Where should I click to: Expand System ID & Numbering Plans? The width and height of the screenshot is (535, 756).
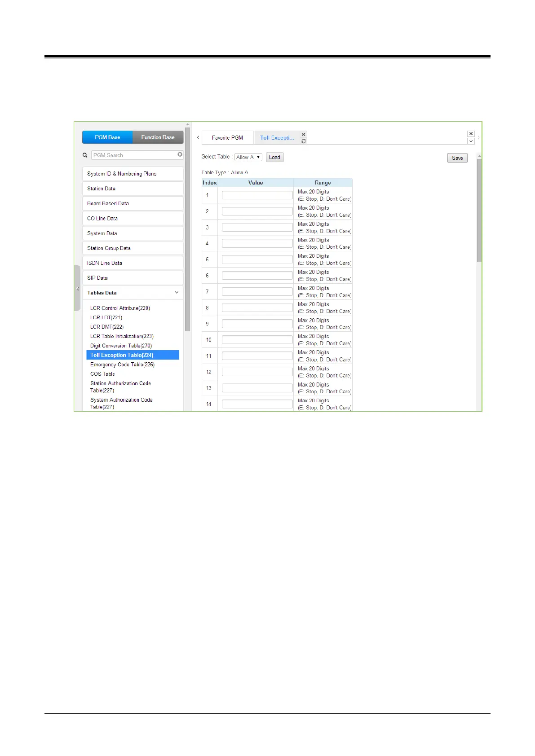tap(133, 174)
